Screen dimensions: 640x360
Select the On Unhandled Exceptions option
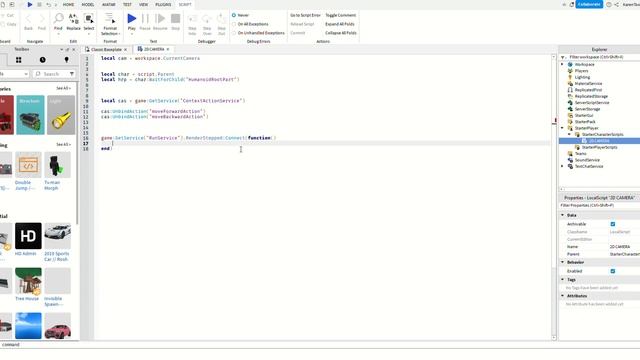coord(234,33)
